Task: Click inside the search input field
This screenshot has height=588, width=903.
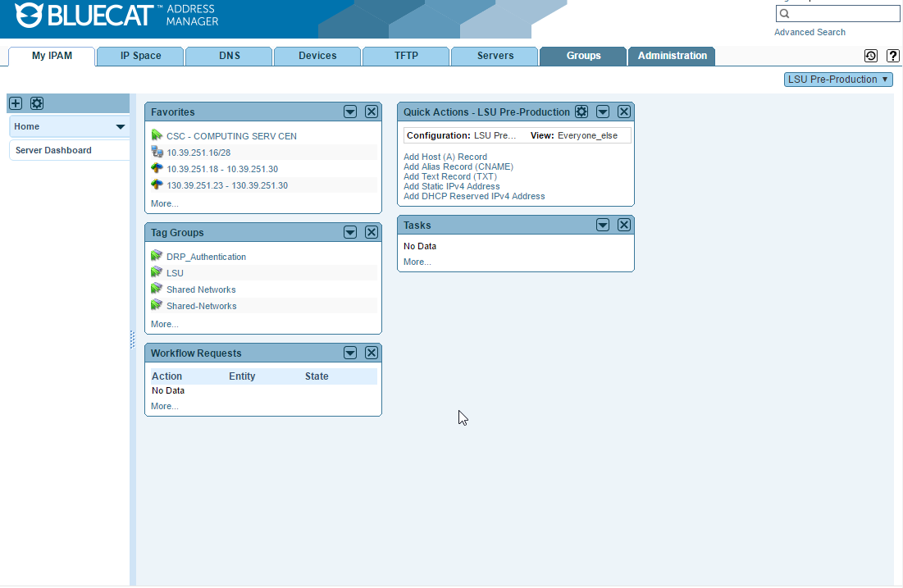Action: 838,13
